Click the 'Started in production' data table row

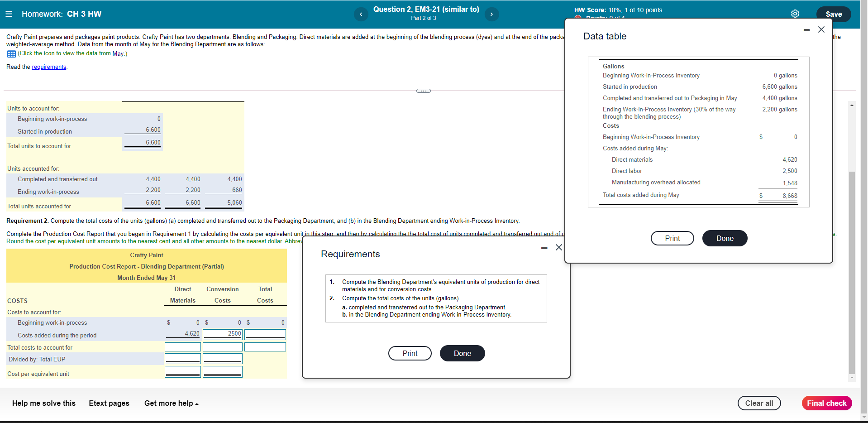pos(700,87)
